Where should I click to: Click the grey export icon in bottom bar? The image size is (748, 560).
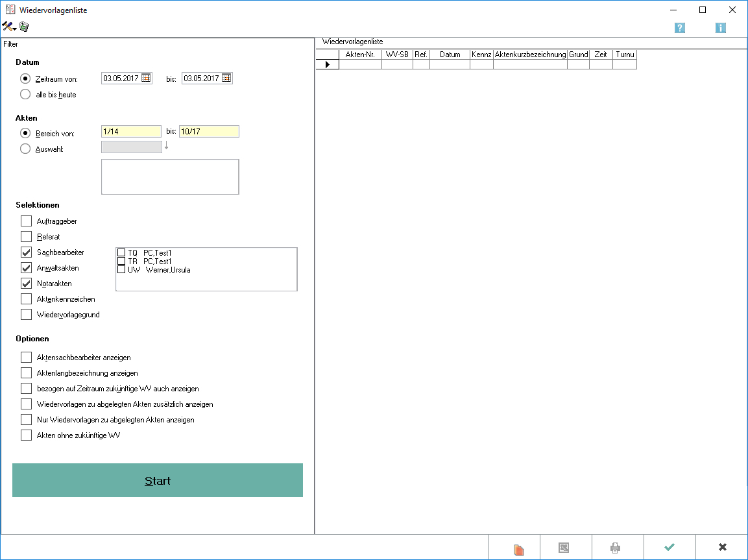click(564, 548)
